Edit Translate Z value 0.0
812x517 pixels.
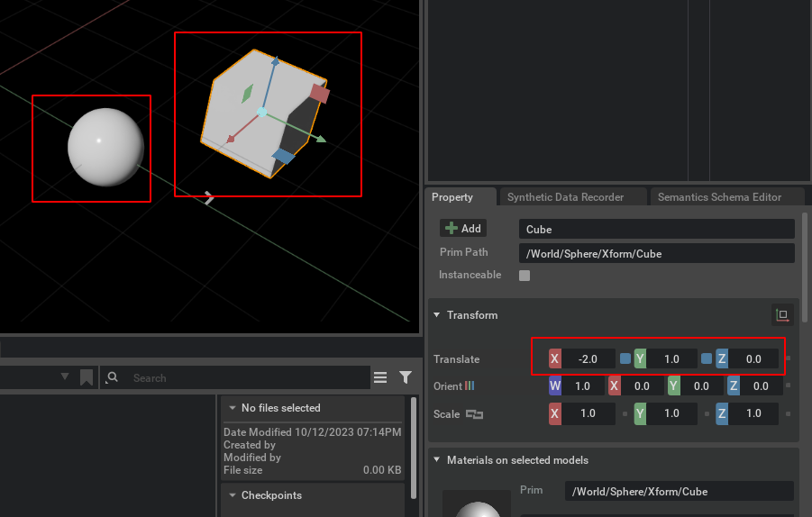[753, 358]
